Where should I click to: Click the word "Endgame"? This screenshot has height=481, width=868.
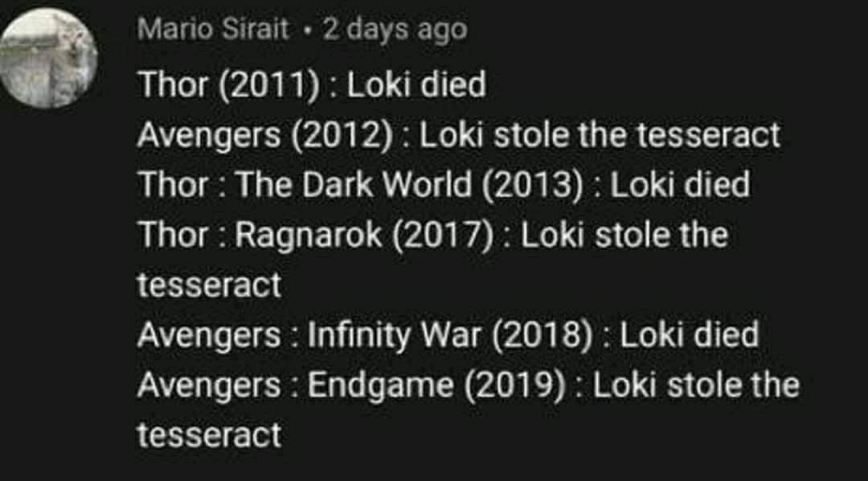click(381, 385)
